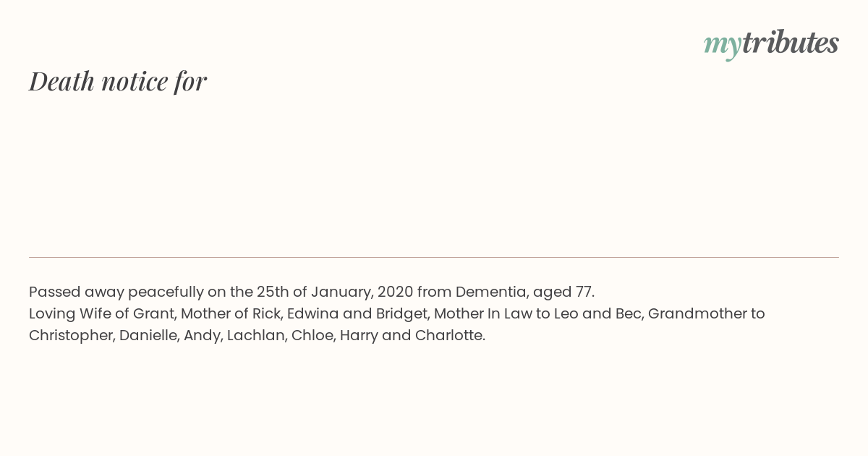Click the name "Christopher"
The image size is (868, 456).
click(70, 336)
